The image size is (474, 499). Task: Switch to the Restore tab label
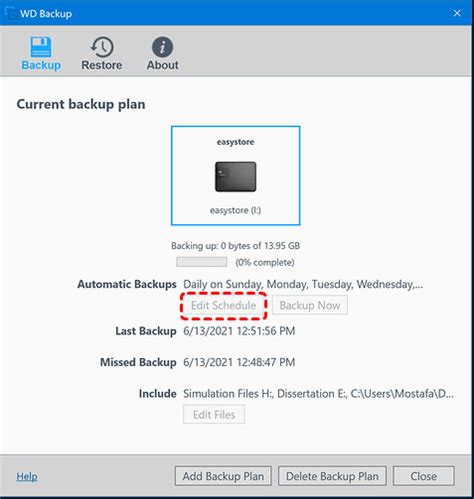tap(102, 65)
